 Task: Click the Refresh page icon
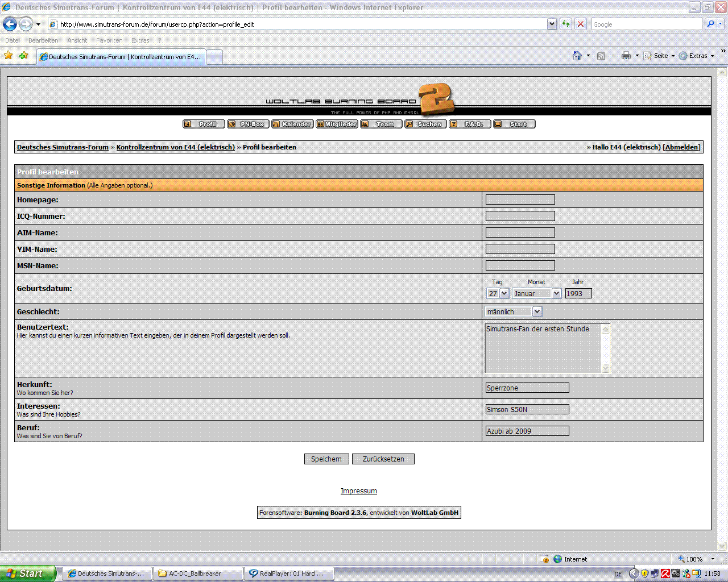(565, 24)
